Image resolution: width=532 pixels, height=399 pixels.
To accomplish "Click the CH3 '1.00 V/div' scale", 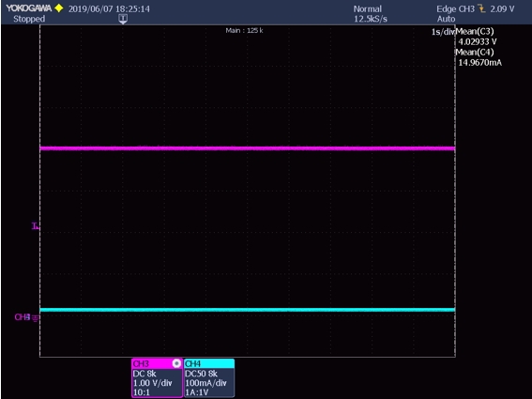I will [153, 383].
